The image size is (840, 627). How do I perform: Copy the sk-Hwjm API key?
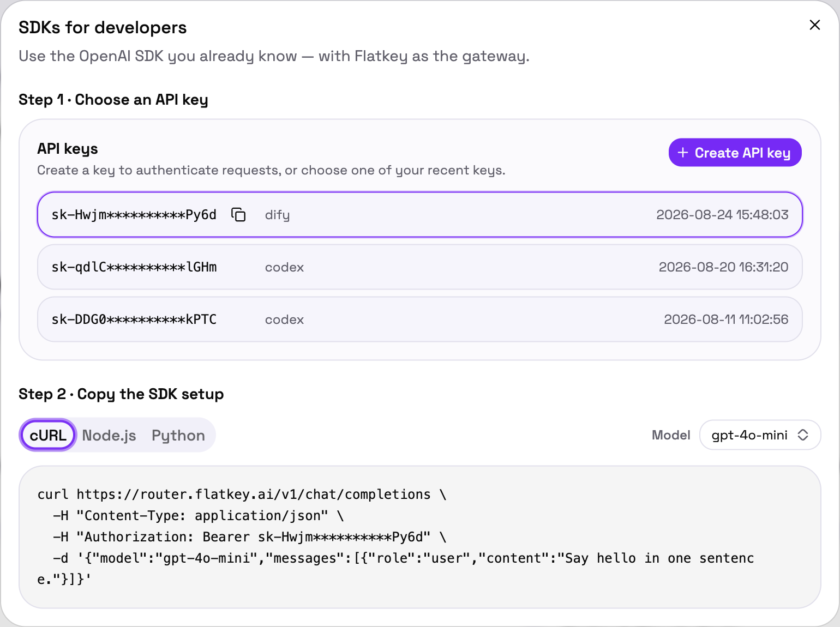[x=238, y=215]
